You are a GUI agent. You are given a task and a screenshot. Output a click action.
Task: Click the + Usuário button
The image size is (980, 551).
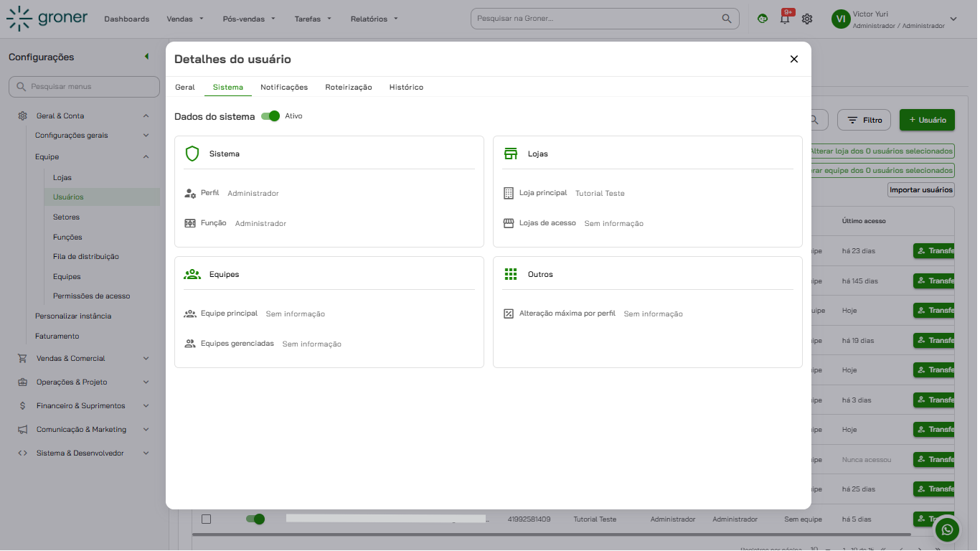pos(927,120)
